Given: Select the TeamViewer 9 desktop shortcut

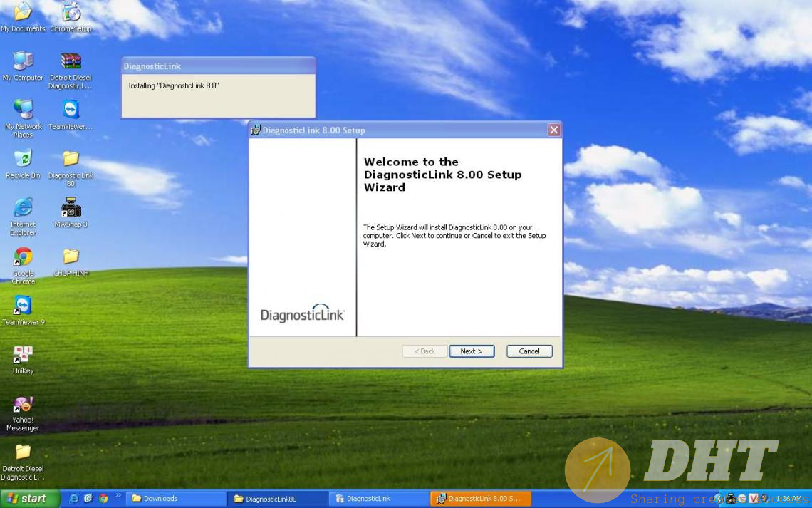Looking at the screenshot, I should click(x=23, y=306).
